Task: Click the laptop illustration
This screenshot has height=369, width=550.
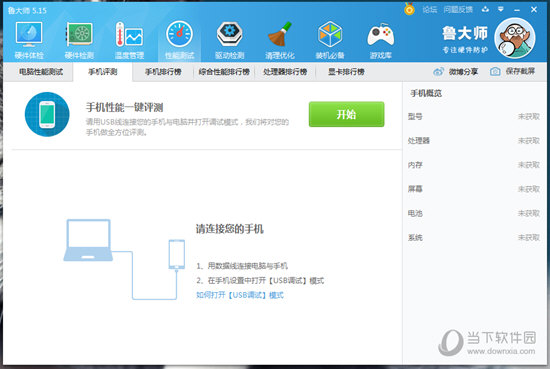Action: click(88, 240)
